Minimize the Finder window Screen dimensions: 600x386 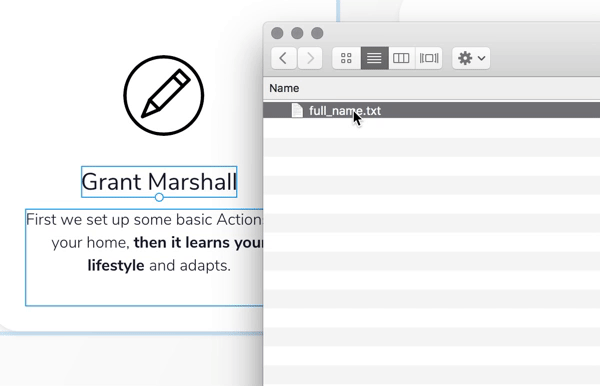click(297, 33)
